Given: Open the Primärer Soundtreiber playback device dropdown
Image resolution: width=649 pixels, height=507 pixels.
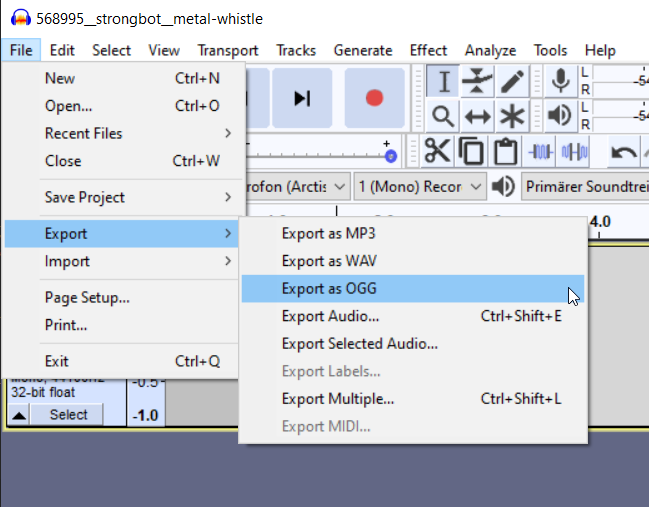Looking at the screenshot, I should point(585,187).
